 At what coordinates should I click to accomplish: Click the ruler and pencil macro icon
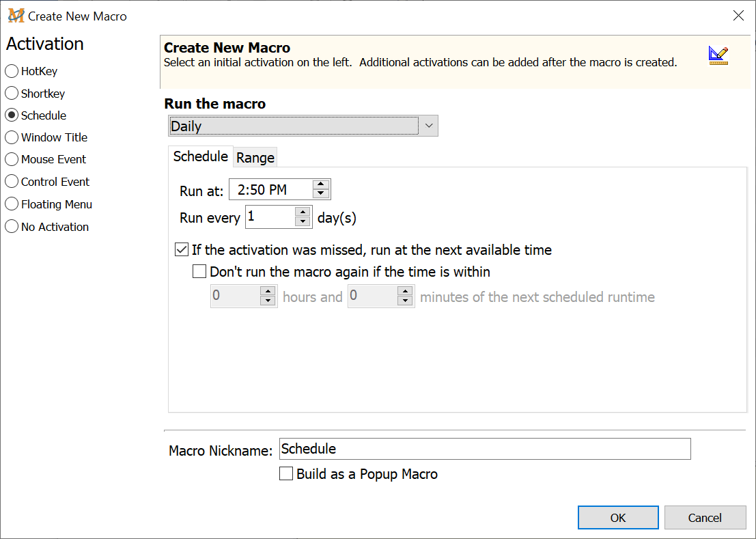pyautogui.click(x=718, y=55)
